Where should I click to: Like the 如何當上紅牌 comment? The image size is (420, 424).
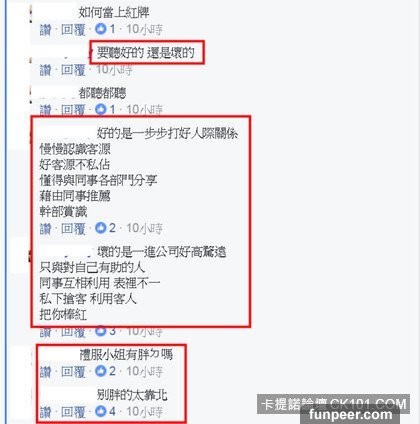(x=46, y=30)
